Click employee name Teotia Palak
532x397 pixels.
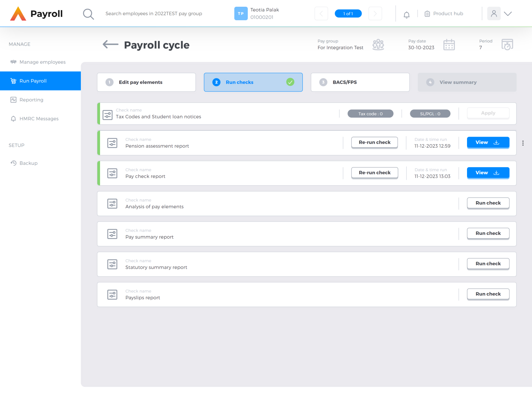coord(265,10)
